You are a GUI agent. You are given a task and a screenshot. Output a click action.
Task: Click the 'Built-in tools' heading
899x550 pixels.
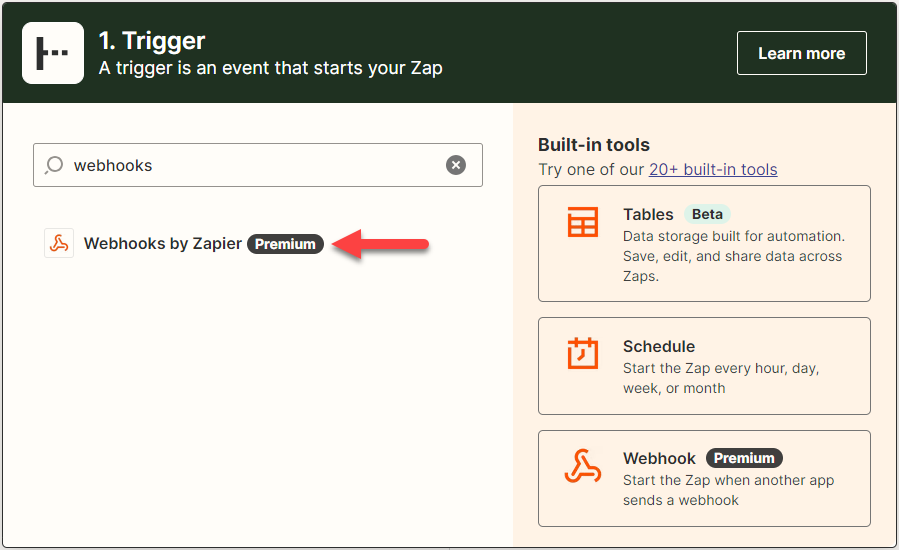coord(593,145)
